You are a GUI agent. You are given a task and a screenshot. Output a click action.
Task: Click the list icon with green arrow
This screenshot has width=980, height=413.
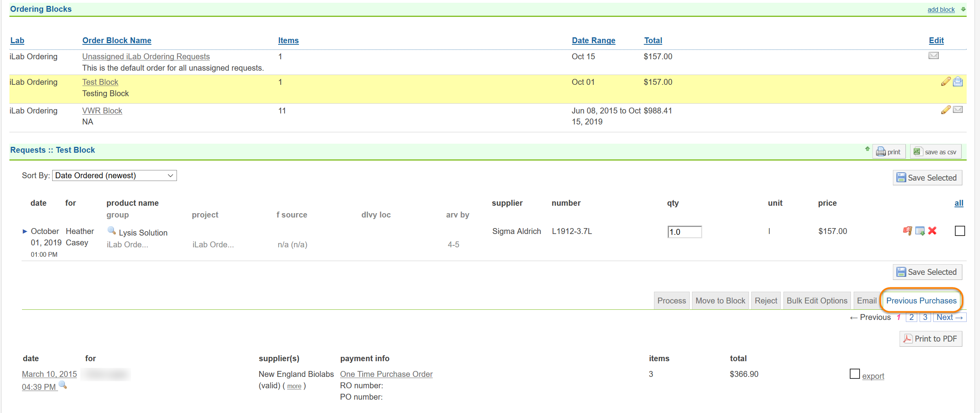(x=920, y=231)
